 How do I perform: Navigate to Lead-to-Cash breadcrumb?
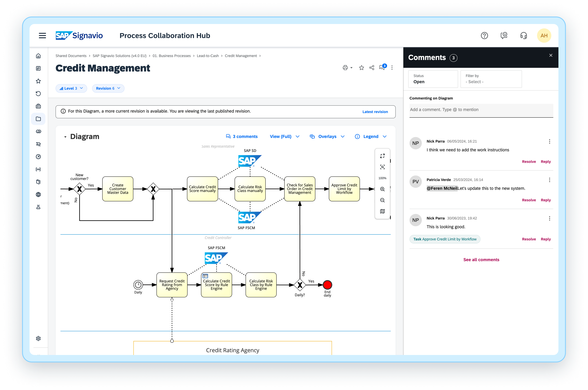(x=208, y=56)
